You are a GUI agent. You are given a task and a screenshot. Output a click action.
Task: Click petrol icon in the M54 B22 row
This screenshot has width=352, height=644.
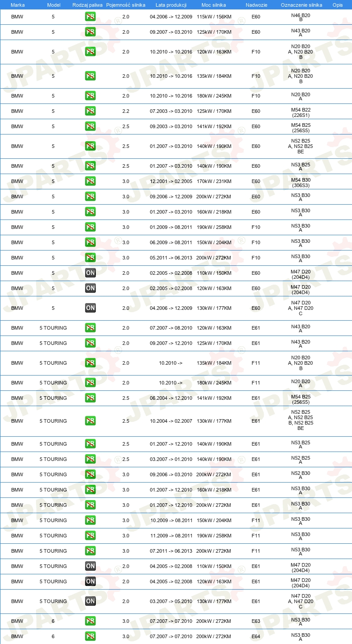90,111
